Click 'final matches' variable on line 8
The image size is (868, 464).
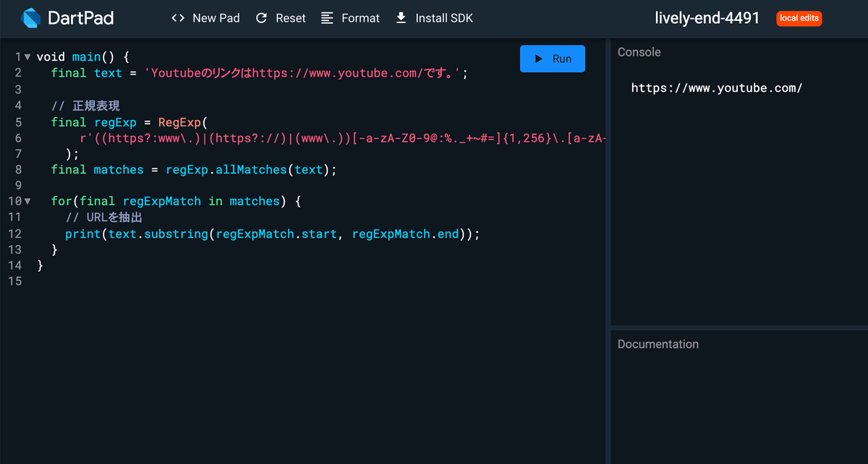click(98, 170)
